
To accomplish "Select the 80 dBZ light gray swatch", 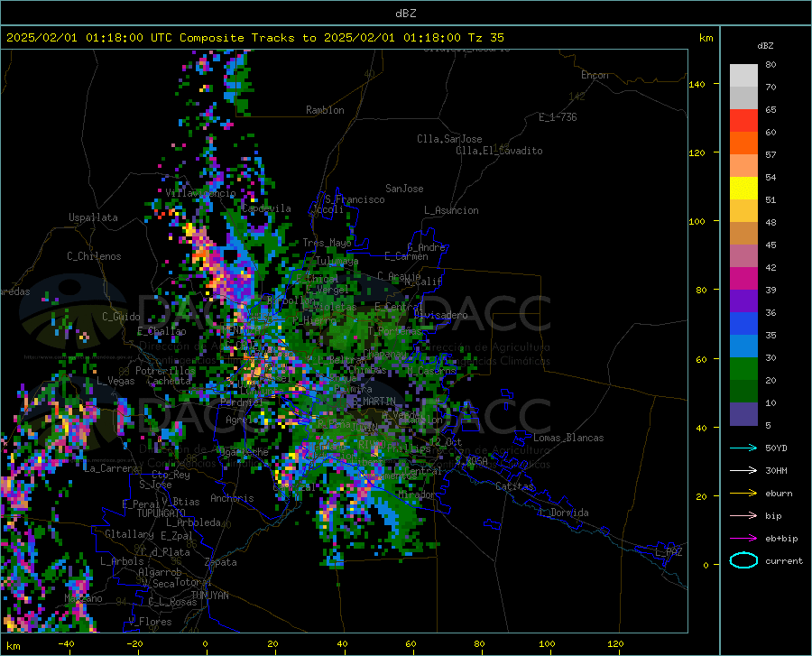I will 743,76.
